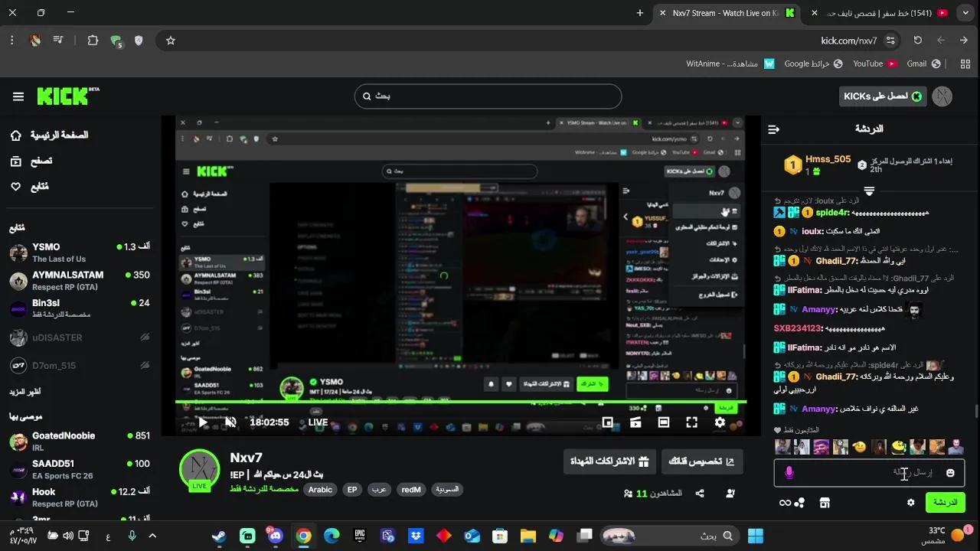Viewport: 980px width, 551px height.
Task: Open the WitAnime bookmark
Action: click(x=730, y=64)
